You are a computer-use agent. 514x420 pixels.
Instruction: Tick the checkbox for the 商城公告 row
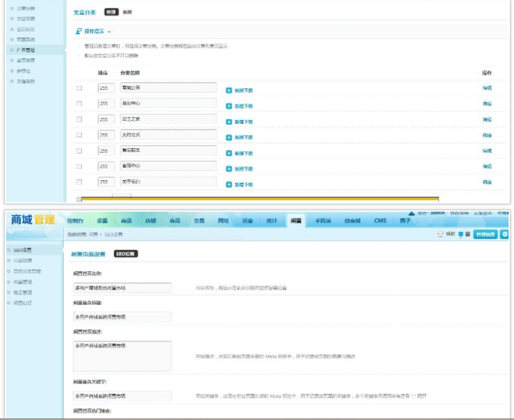pyautogui.click(x=79, y=88)
